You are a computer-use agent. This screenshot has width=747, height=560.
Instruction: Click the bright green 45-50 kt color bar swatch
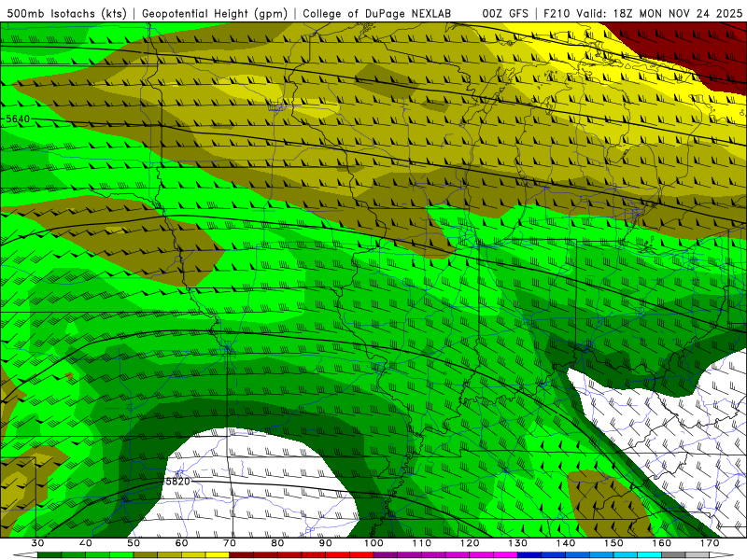[x=121, y=555]
